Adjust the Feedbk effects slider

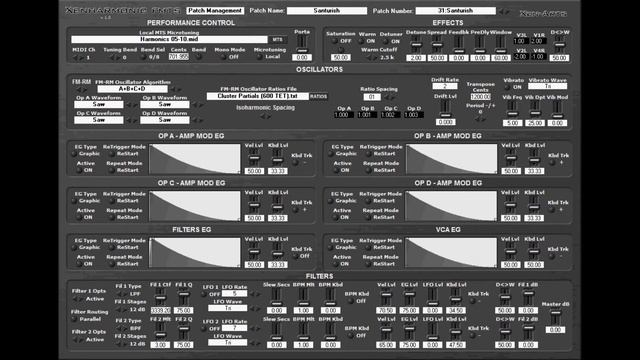click(x=458, y=45)
